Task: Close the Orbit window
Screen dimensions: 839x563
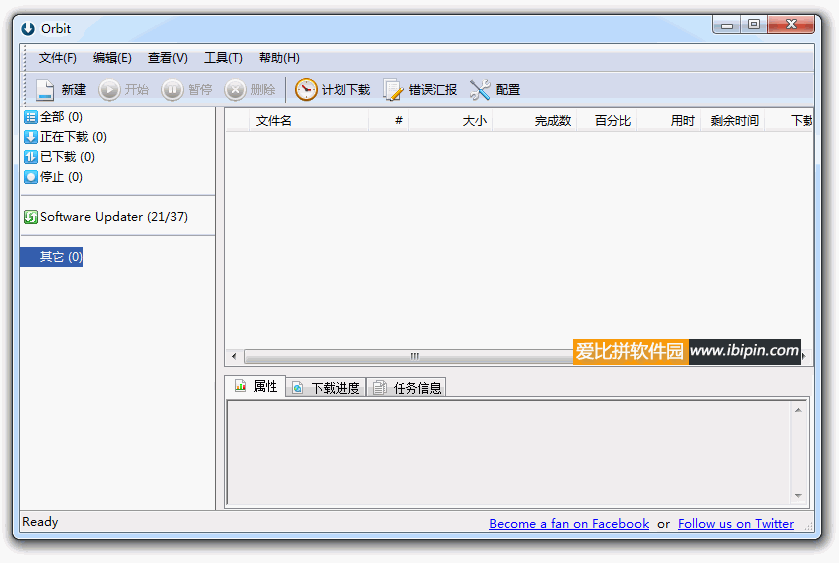Action: pos(791,25)
